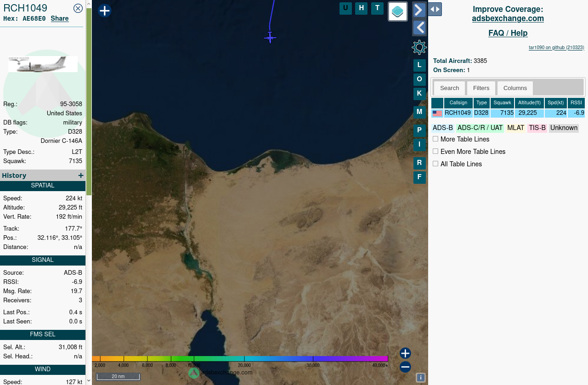This screenshot has height=385, width=588.
Task: Open tar1090 on github link
Action: pyautogui.click(x=556, y=47)
